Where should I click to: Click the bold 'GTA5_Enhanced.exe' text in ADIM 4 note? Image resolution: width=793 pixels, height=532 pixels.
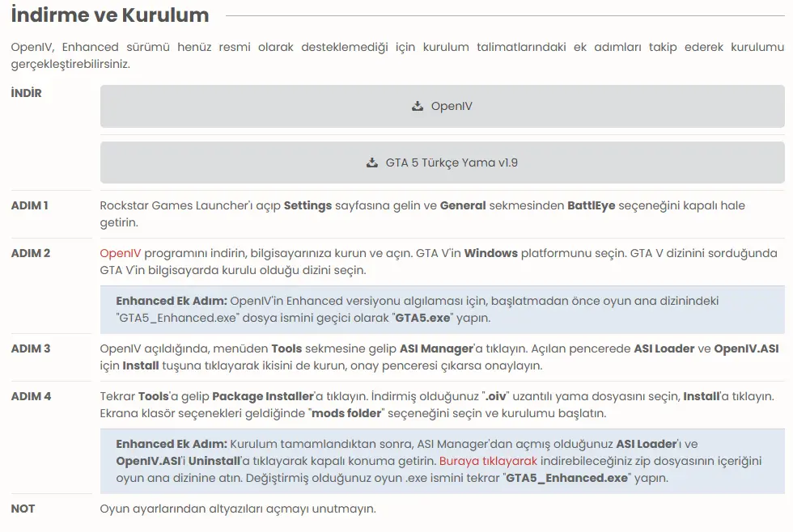click(x=567, y=478)
